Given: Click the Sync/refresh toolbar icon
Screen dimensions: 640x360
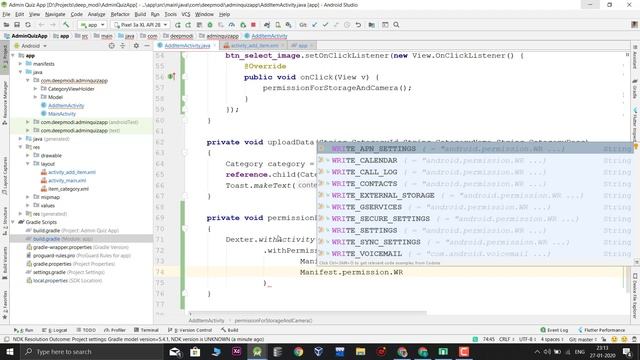Looking at the screenshot, I should click(x=28, y=25).
